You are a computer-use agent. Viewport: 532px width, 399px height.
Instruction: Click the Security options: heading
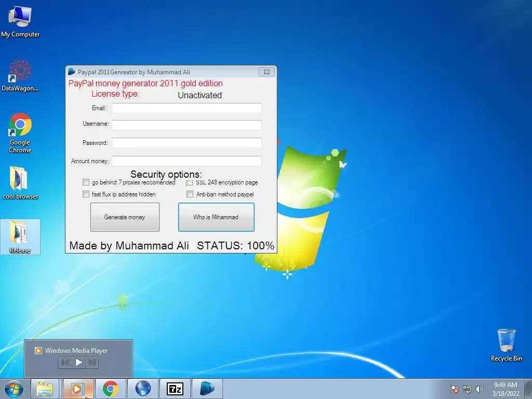click(166, 175)
